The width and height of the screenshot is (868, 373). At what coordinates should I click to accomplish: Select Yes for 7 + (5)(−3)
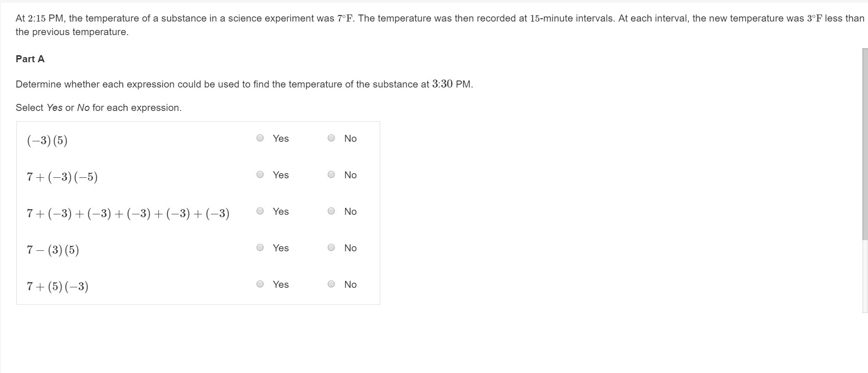pyautogui.click(x=260, y=284)
